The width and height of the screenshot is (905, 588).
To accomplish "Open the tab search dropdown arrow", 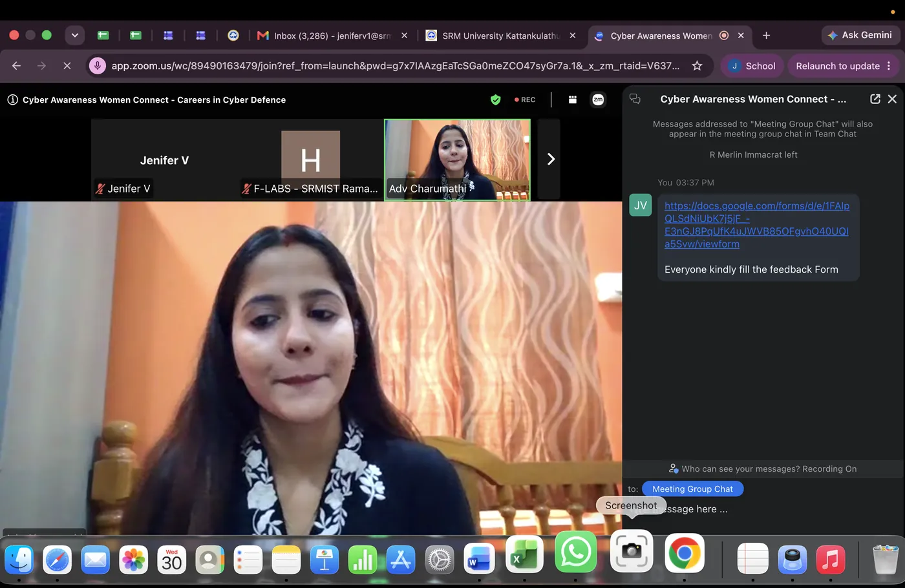I will pos(75,36).
